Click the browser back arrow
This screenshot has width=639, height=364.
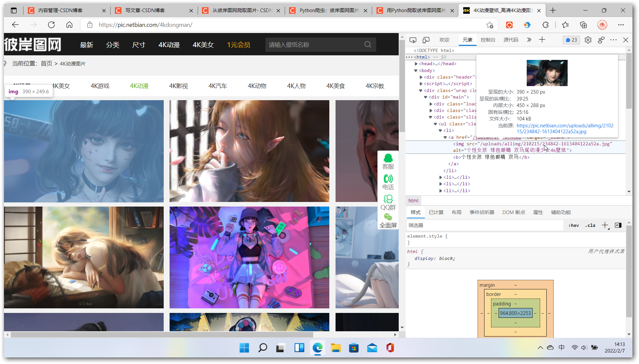click(x=15, y=25)
